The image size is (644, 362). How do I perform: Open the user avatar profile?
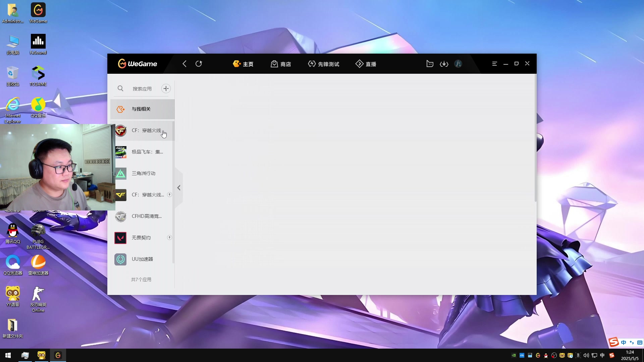(458, 64)
